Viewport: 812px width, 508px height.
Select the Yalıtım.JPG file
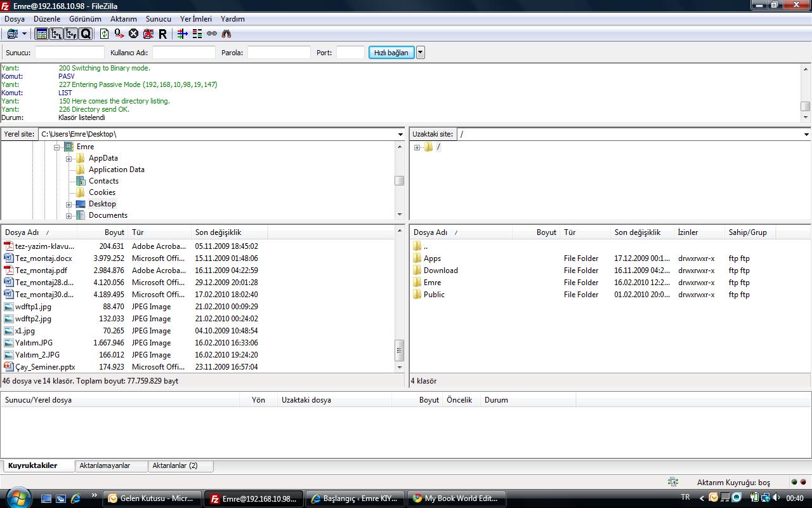coord(34,343)
